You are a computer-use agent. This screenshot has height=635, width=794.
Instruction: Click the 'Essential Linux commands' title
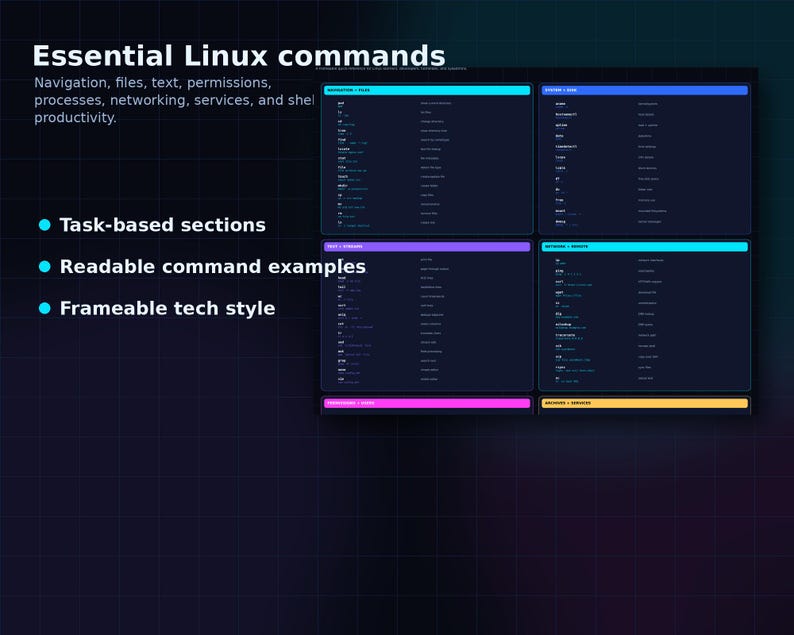click(x=239, y=56)
